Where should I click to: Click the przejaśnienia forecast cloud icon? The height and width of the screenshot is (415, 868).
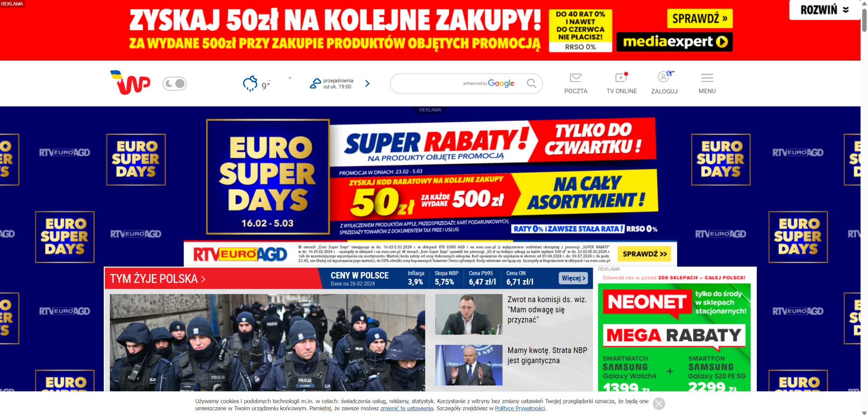(x=315, y=83)
